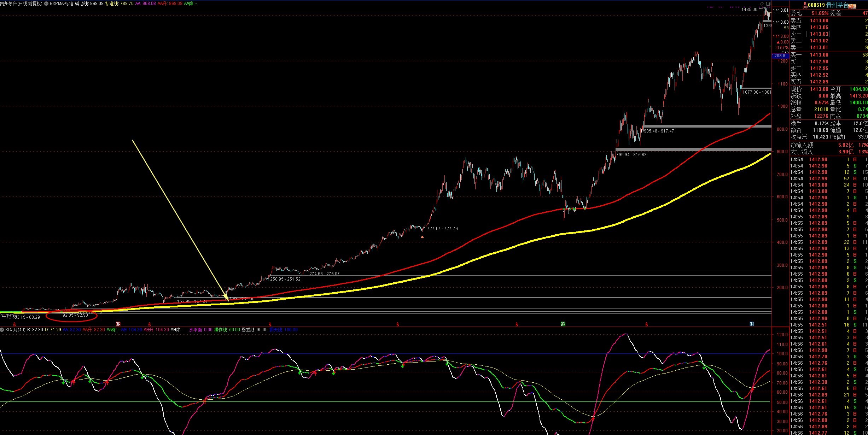868x435 pixels.
Task: Click the 外盘 12276 value
Action: 821,116
